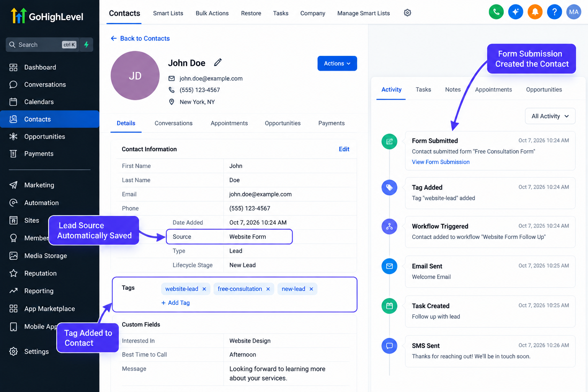Click the contacts settings gear icon
Viewport: 588px width, 392px height.
(408, 13)
